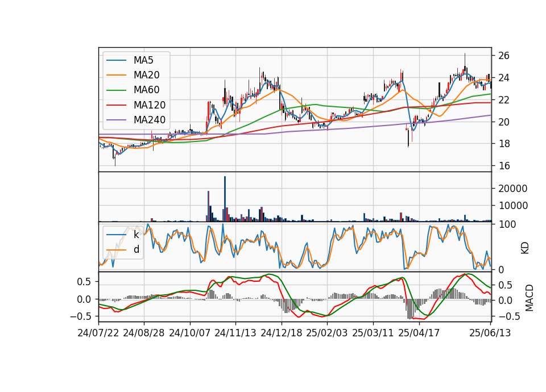Click the 24/11/13 date axis label
The width and height of the screenshot is (546, 392).
tap(235, 333)
